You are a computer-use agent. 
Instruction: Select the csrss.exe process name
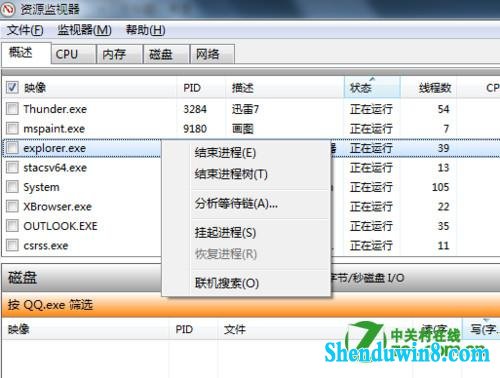click(46, 246)
